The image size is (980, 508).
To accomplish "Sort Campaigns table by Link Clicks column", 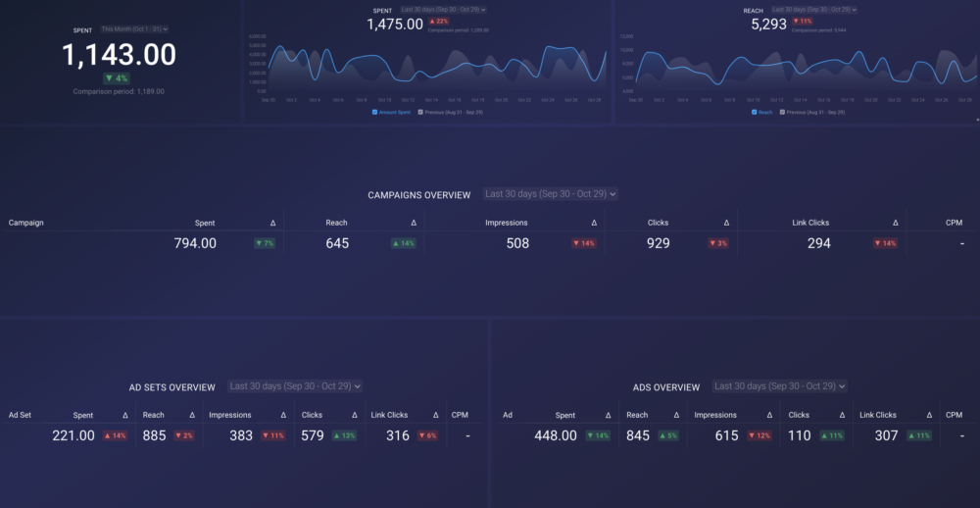I will click(810, 223).
